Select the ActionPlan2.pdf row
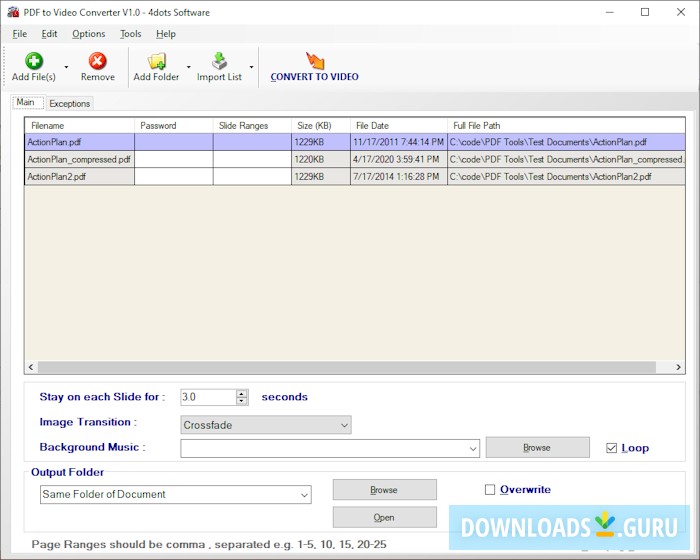The height and width of the screenshot is (560, 700). (57, 176)
